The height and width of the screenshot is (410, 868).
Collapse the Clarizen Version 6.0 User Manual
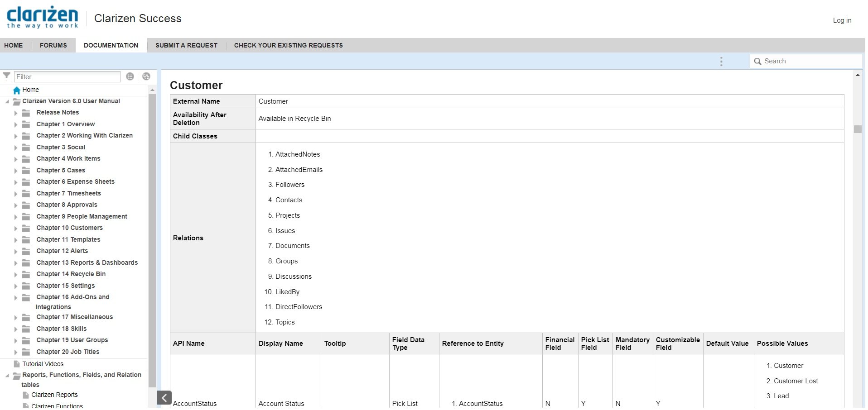[x=7, y=101]
